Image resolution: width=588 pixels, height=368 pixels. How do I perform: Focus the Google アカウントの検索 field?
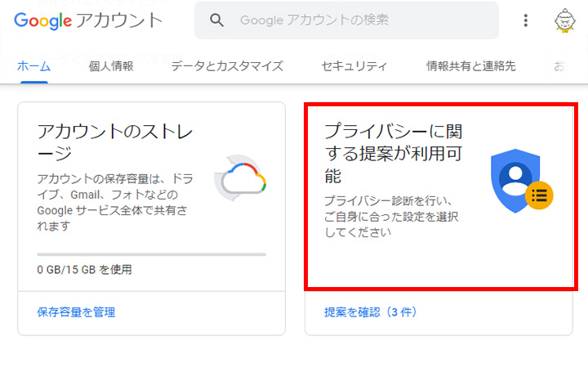[346, 20]
